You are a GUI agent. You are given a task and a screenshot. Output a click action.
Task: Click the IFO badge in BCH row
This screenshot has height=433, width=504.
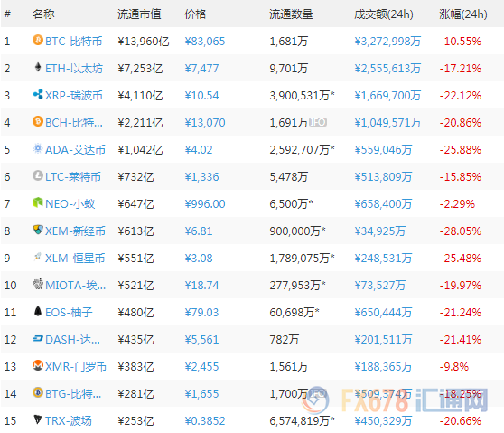point(318,122)
